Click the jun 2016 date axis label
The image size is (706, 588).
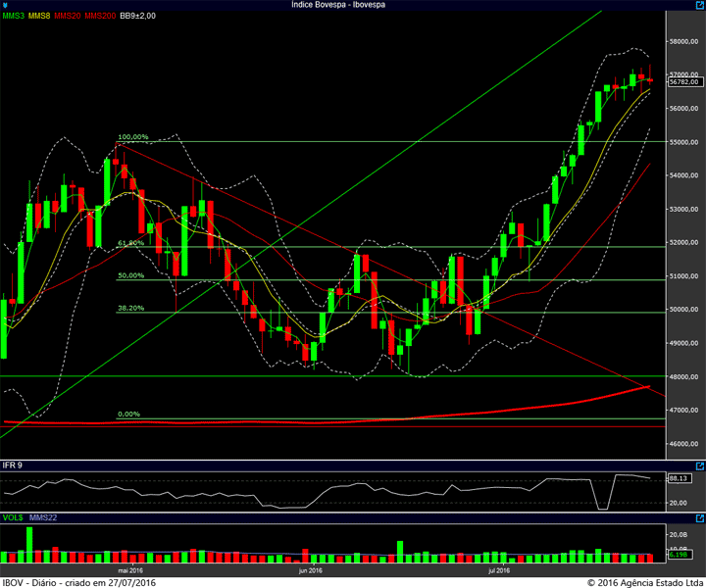tap(311, 570)
